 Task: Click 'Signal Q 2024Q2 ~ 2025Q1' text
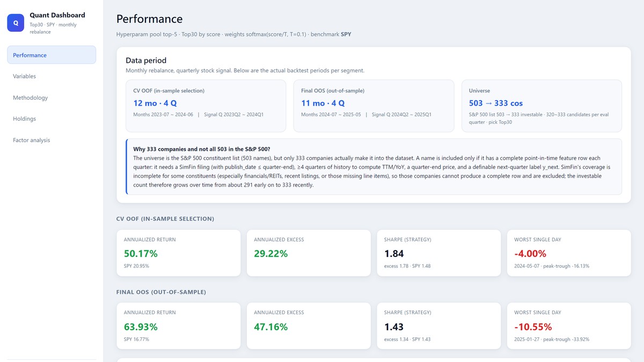401,114
